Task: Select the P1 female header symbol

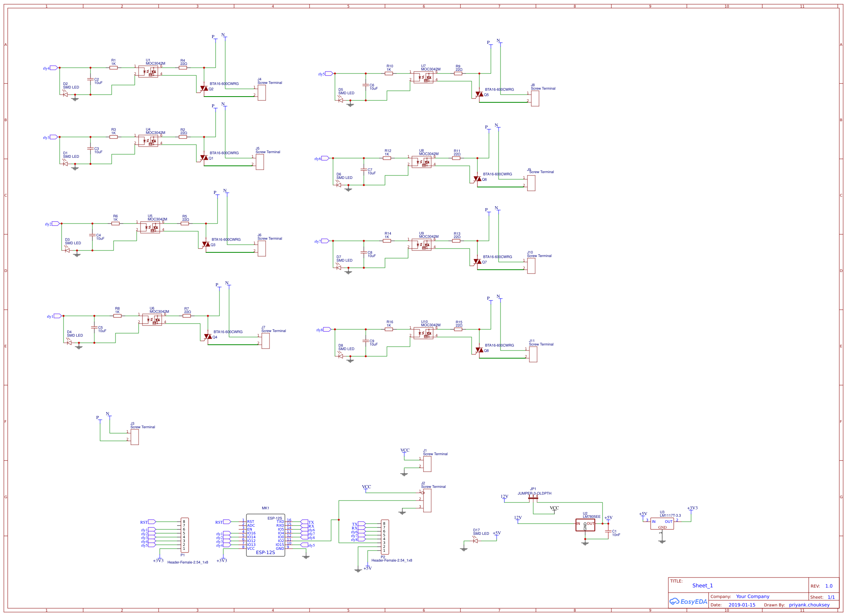Action: [185, 535]
